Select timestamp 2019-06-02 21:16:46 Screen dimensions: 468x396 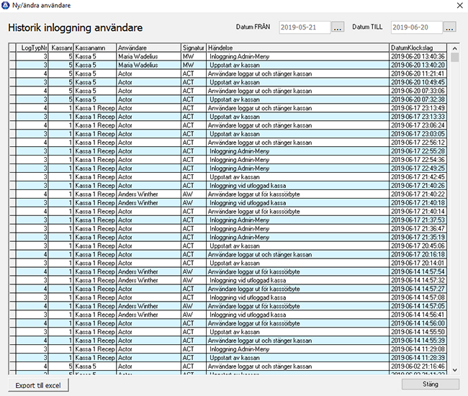click(x=418, y=366)
